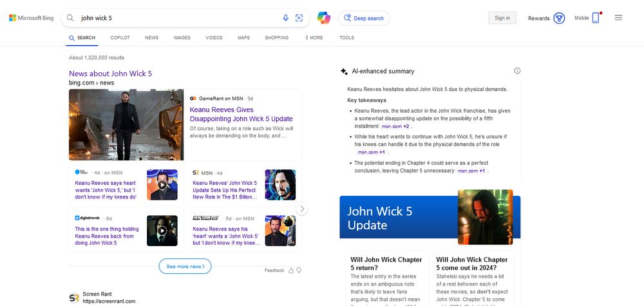Open USA Today 'heart wants John Wick 5' article
The height and width of the screenshot is (306, 644).
point(106,190)
